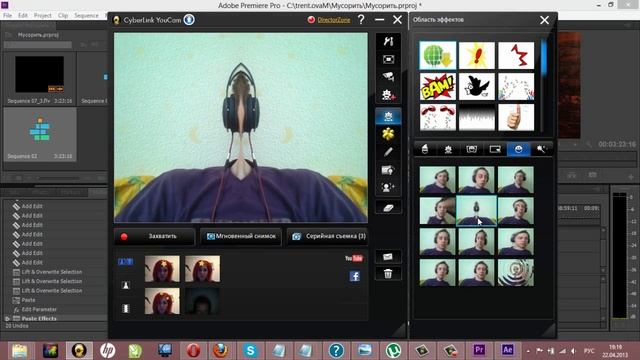The width and height of the screenshot is (640, 360).
Task: Apply the red exclamation mark effect
Action: 477,56
